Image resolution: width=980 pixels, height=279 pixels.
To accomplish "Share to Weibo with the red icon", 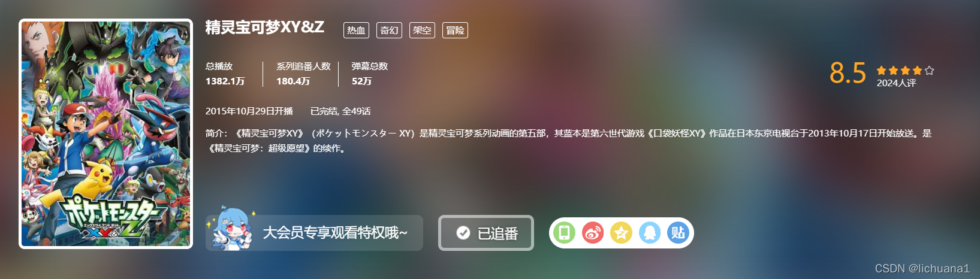I will [593, 233].
